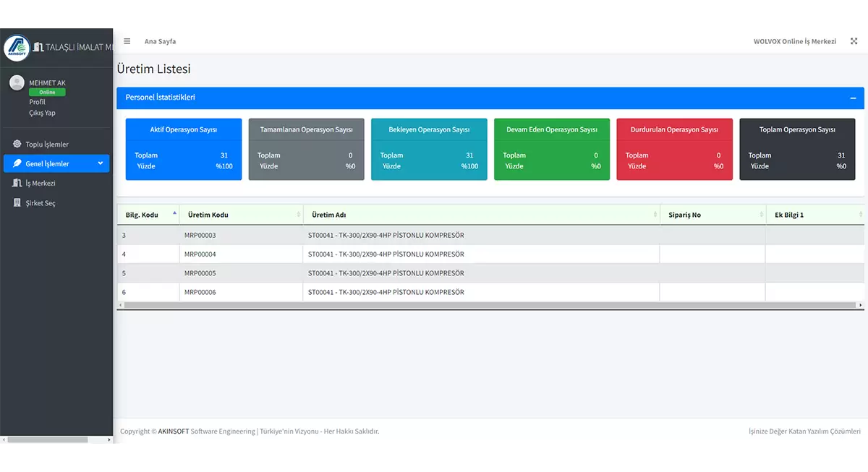
Task: Click the AKINSOFT logo in sidebar
Action: (17, 48)
